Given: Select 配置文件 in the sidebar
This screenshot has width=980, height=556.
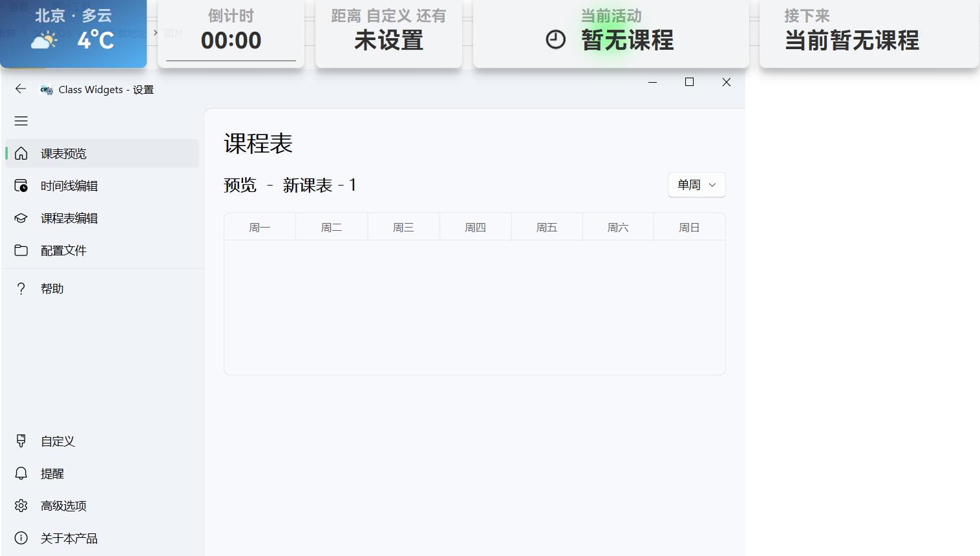Looking at the screenshot, I should point(102,250).
